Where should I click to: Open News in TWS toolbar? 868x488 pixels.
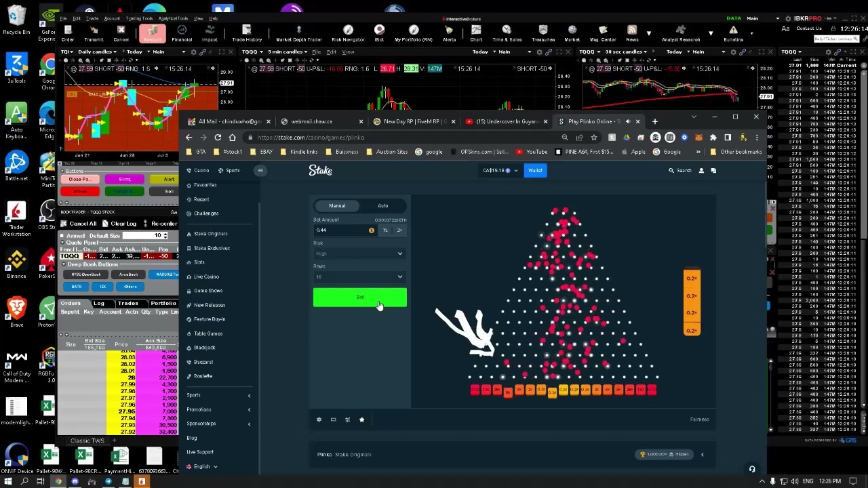632,33
